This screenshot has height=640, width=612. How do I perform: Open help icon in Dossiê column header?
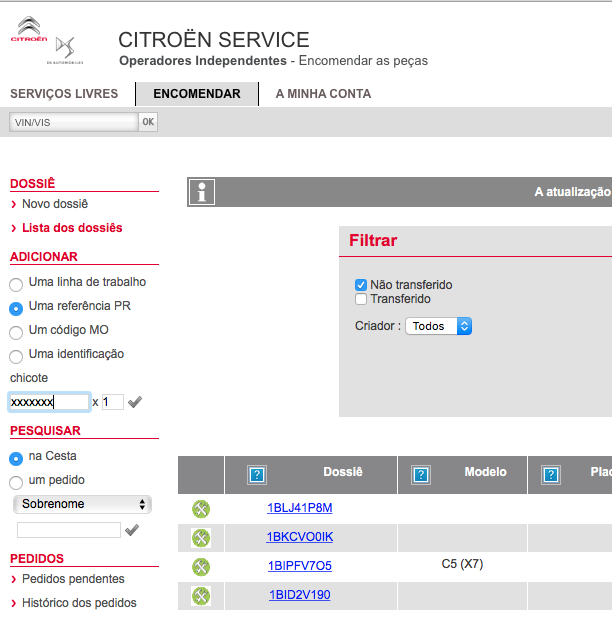256,475
